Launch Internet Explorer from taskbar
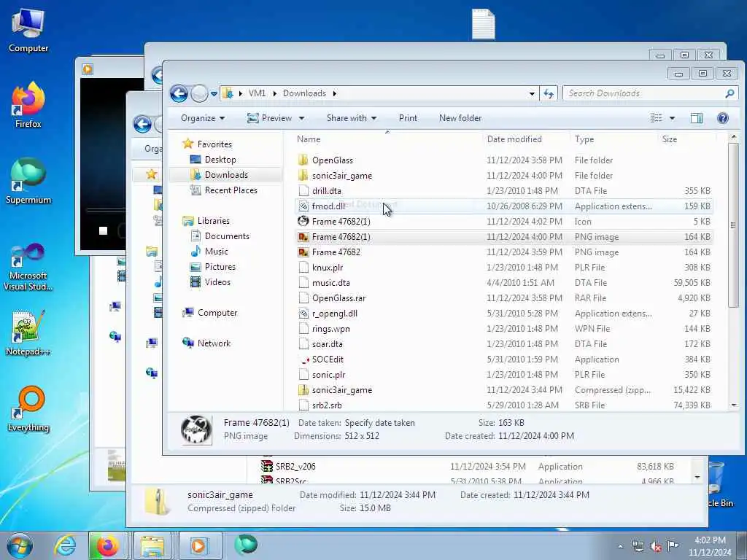This screenshot has height=560, width=747. [x=65, y=545]
